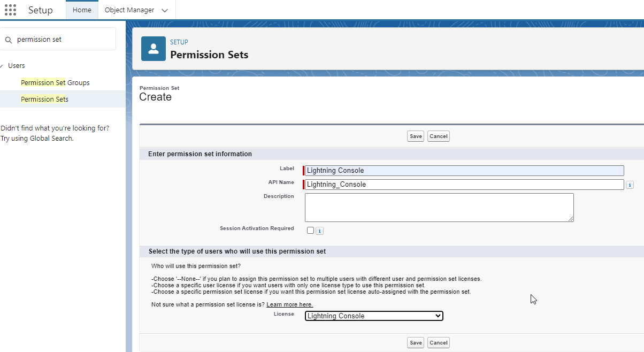The width and height of the screenshot is (644, 352).
Task: Open the info tooltip next to API Name
Action: (630, 184)
